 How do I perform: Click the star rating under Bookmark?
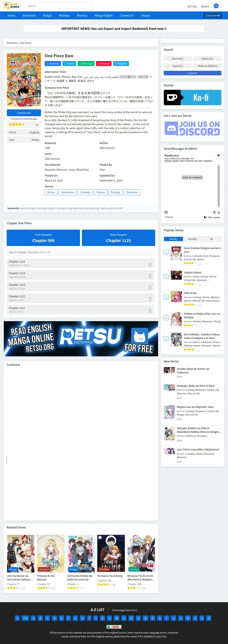point(17,124)
